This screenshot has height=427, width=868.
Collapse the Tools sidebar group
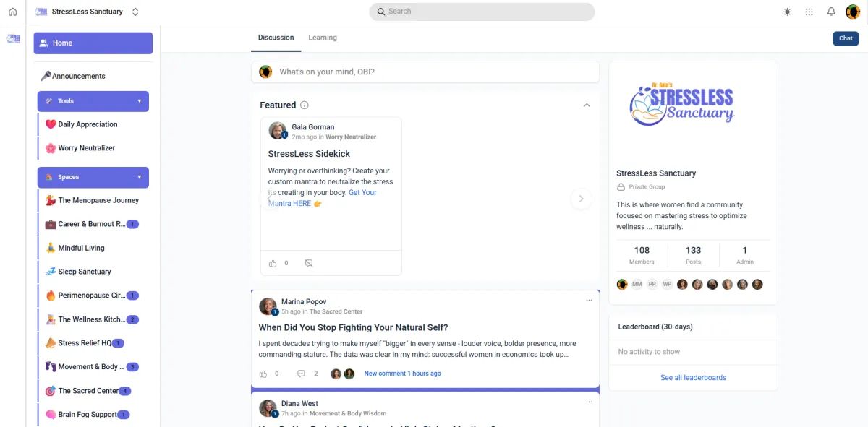pyautogui.click(x=140, y=101)
